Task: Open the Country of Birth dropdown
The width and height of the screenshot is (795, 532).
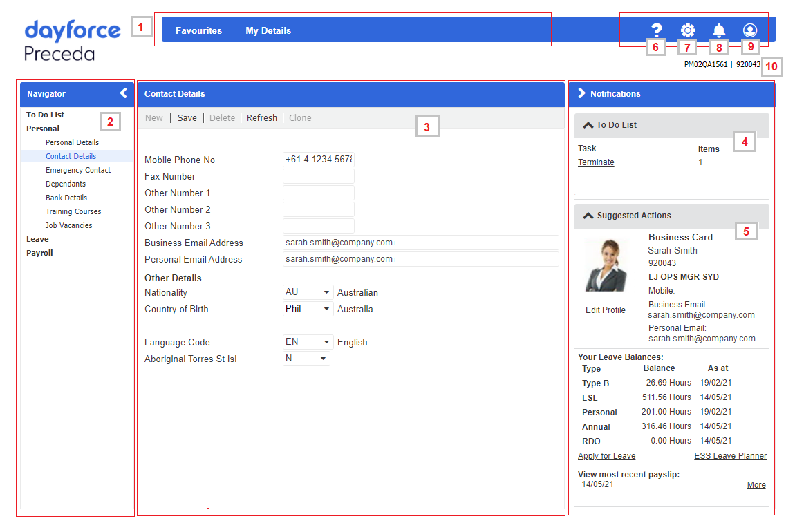Action: click(x=308, y=309)
